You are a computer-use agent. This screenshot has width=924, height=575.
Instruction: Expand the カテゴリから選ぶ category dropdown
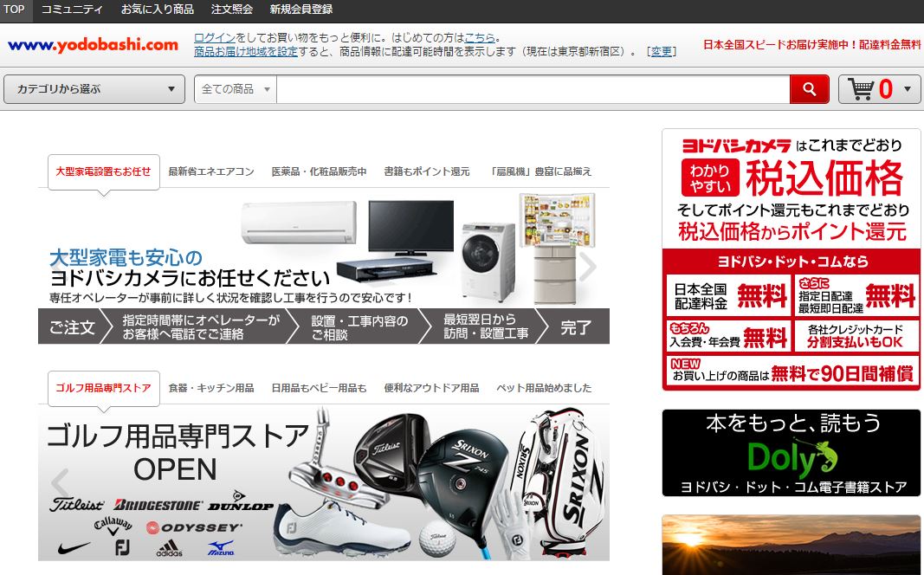point(94,89)
